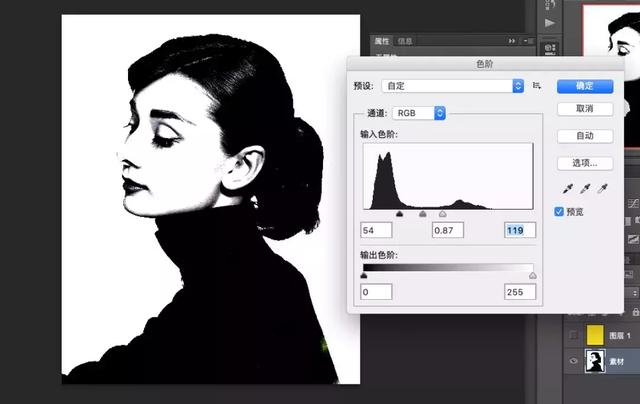
Task: Confirm Levels with 确定 button
Action: pyautogui.click(x=585, y=86)
